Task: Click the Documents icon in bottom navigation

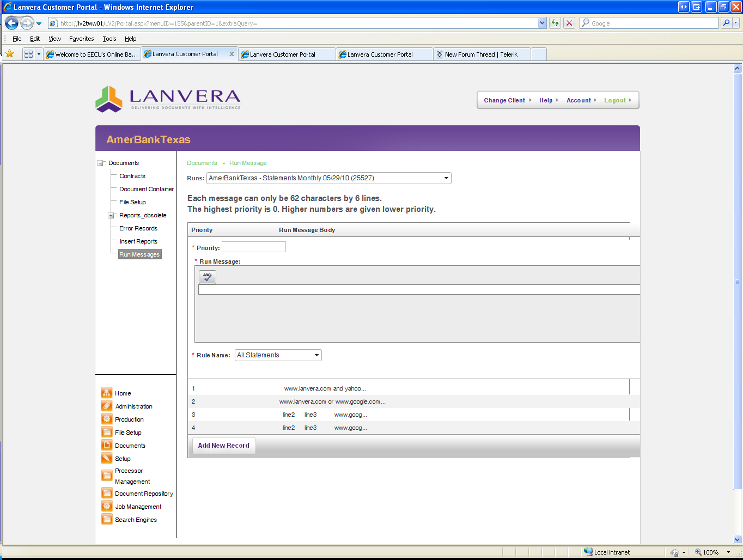Action: pos(107,445)
